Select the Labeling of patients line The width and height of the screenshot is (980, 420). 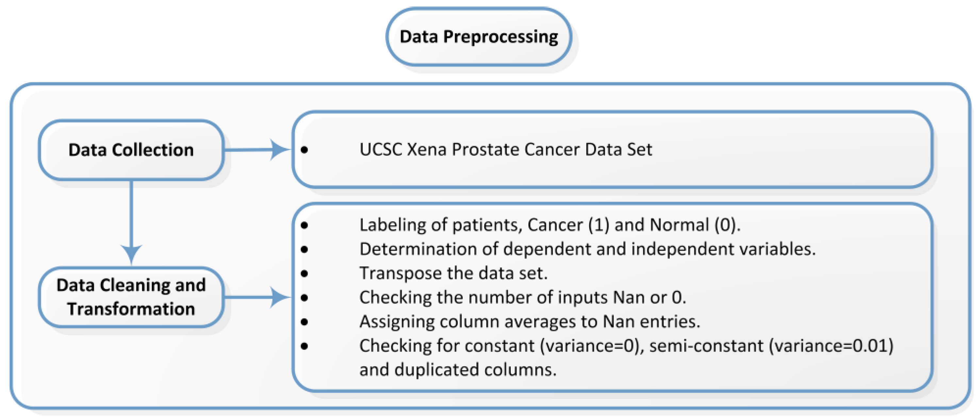point(550,225)
